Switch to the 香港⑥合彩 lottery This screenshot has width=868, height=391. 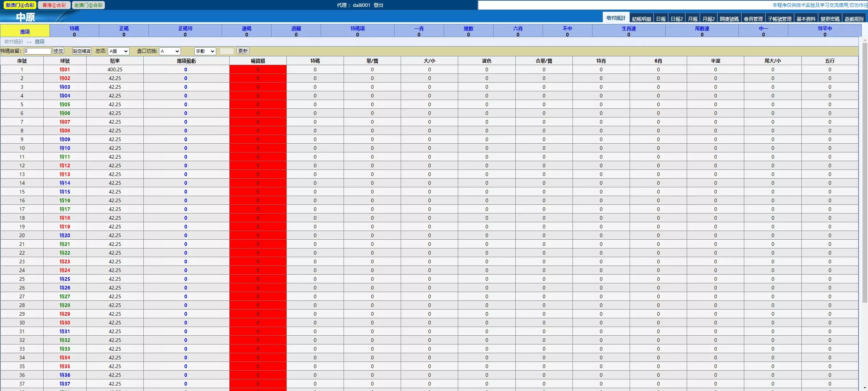pos(54,5)
